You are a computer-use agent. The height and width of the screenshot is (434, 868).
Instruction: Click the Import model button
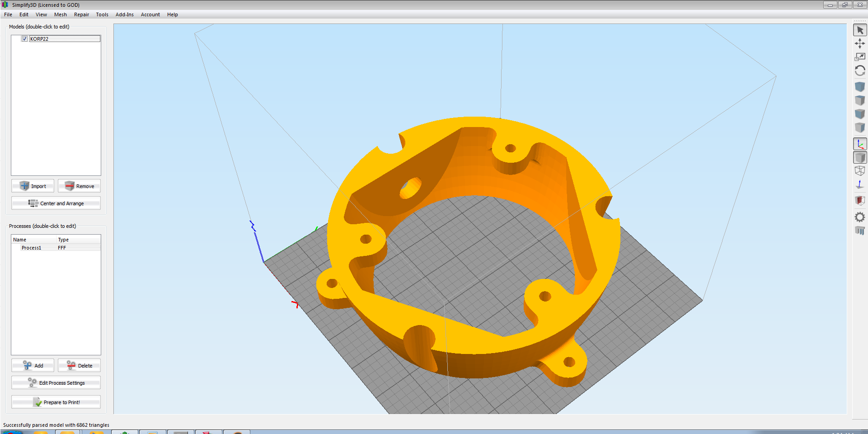[x=33, y=186]
